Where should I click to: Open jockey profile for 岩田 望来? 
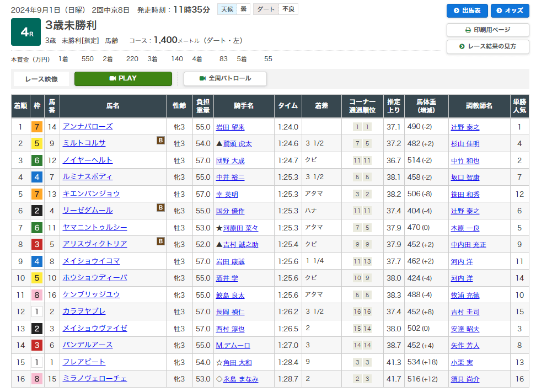coord(230,127)
